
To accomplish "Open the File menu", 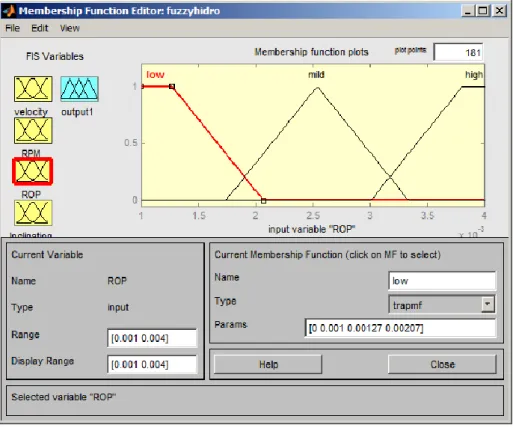I will (x=13, y=28).
